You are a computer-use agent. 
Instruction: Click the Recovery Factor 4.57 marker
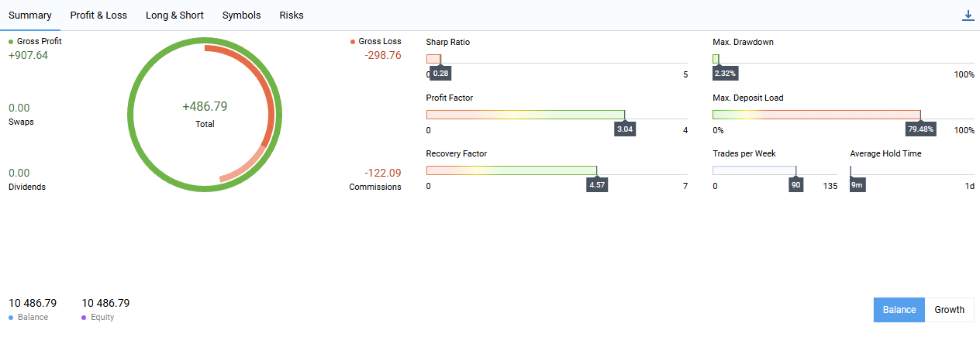pos(597,185)
